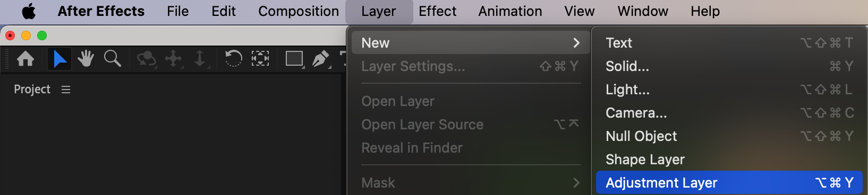Click the Project panel tab

tap(32, 90)
